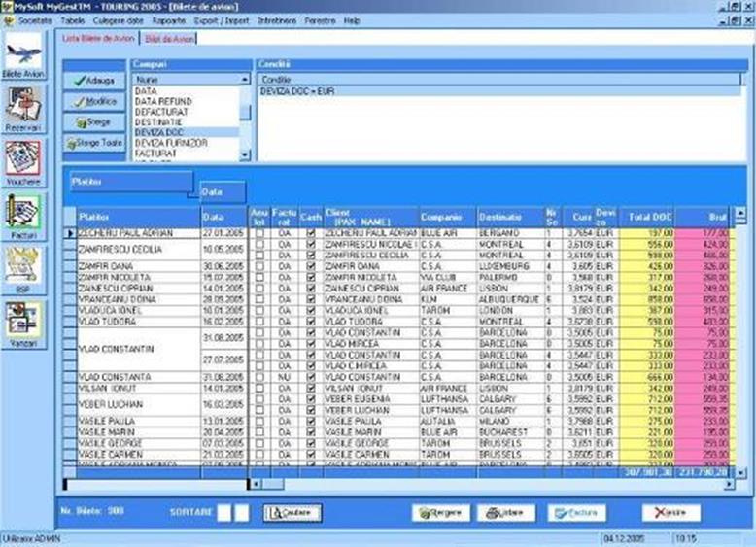Open the Vouchere sidebar module
756x547 pixels.
click(x=23, y=163)
